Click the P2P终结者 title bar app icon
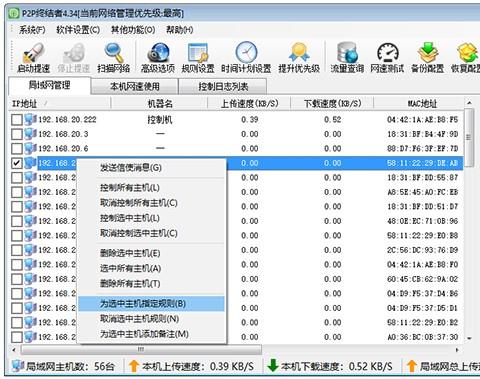The image size is (480, 379). [x=14, y=13]
